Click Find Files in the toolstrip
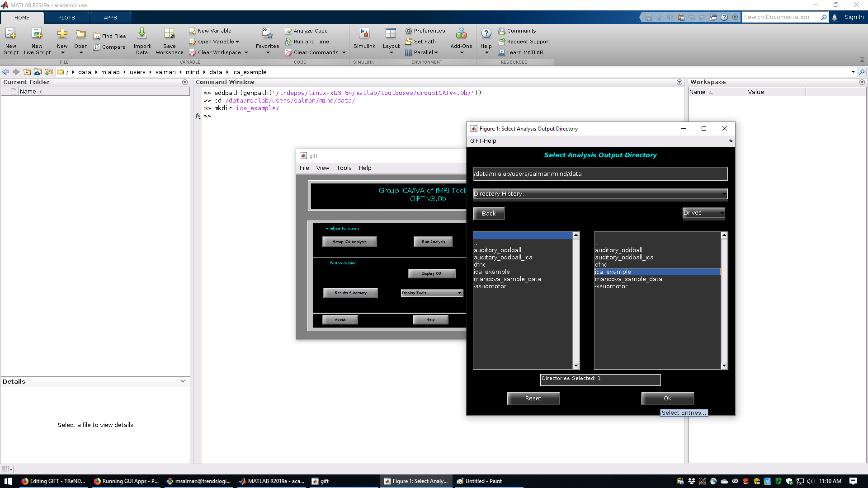Viewport: 868px width, 488px height. 109,36
